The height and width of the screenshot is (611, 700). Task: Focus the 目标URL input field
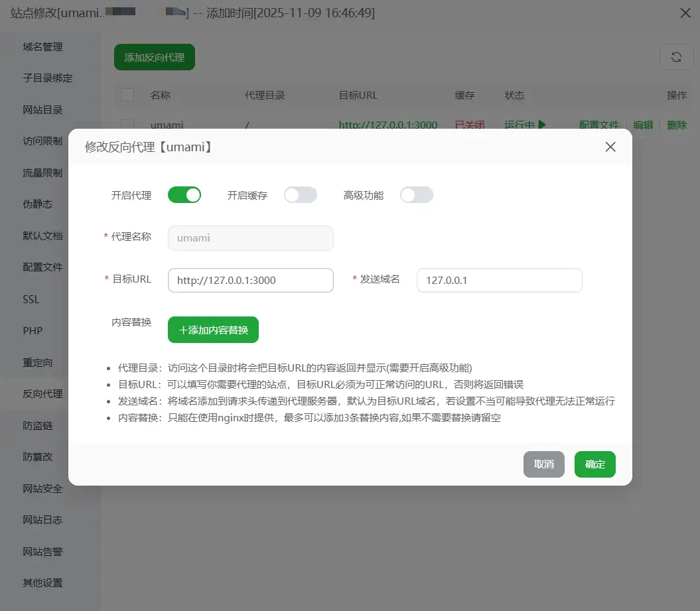click(x=251, y=280)
